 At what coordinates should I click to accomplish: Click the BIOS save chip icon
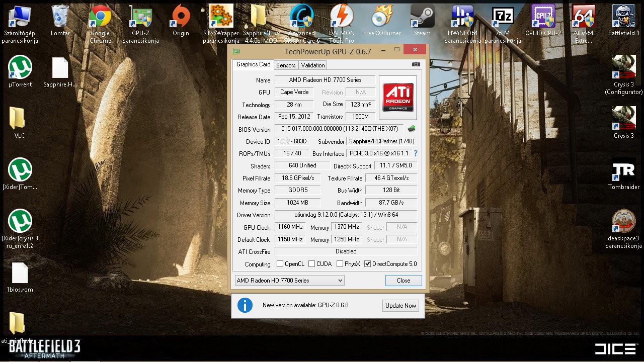tap(411, 129)
